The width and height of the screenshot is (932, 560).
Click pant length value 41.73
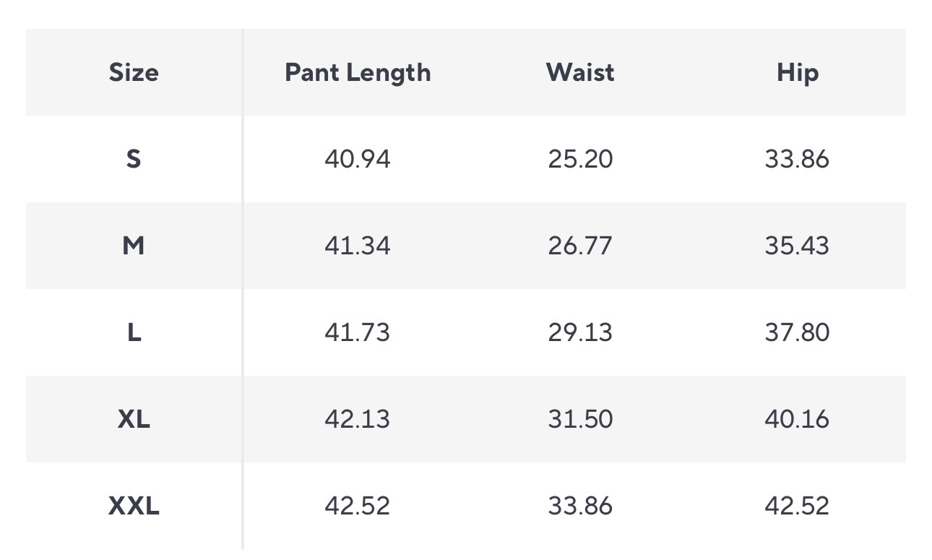358,332
